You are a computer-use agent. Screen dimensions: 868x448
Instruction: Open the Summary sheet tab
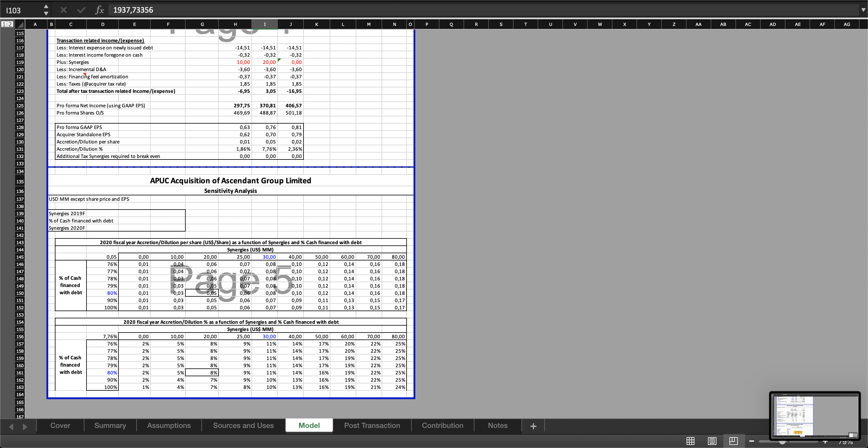(x=110, y=425)
